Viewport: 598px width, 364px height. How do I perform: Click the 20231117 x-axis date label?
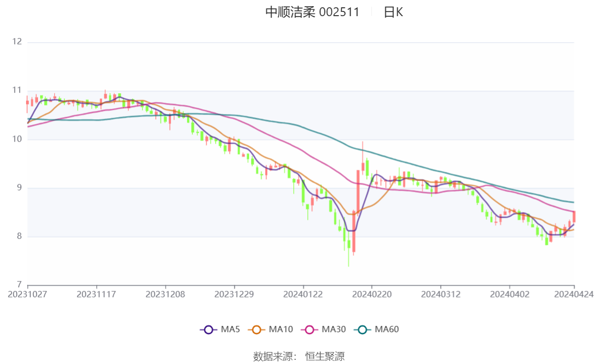point(96,295)
